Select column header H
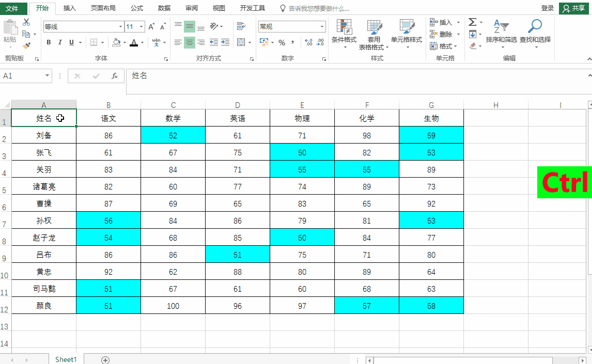 [496, 105]
